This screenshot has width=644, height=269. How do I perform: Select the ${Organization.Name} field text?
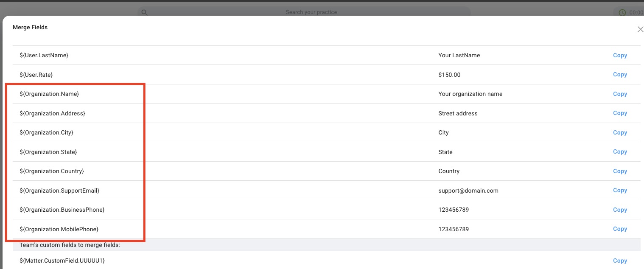(49, 94)
